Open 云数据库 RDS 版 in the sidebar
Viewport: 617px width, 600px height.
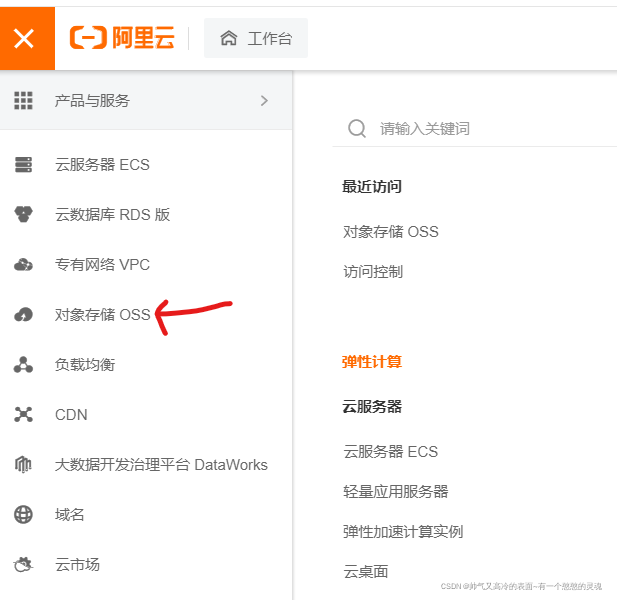[x=113, y=214]
